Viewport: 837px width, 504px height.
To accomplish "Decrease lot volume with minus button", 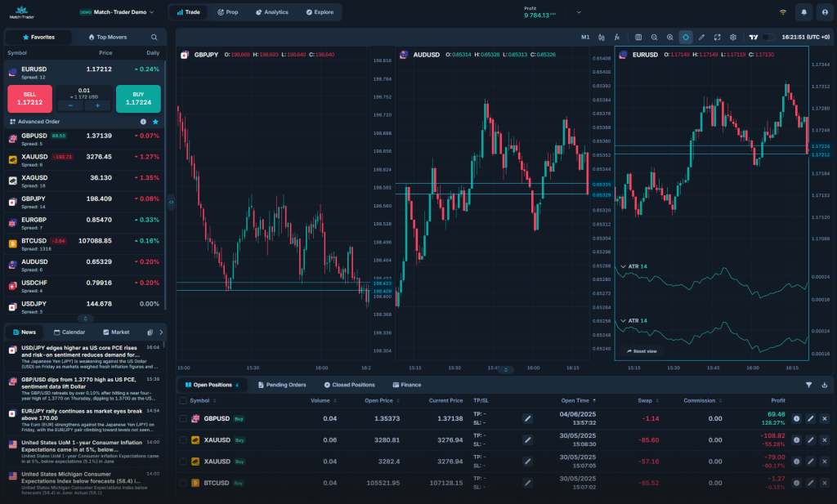I will (70, 105).
